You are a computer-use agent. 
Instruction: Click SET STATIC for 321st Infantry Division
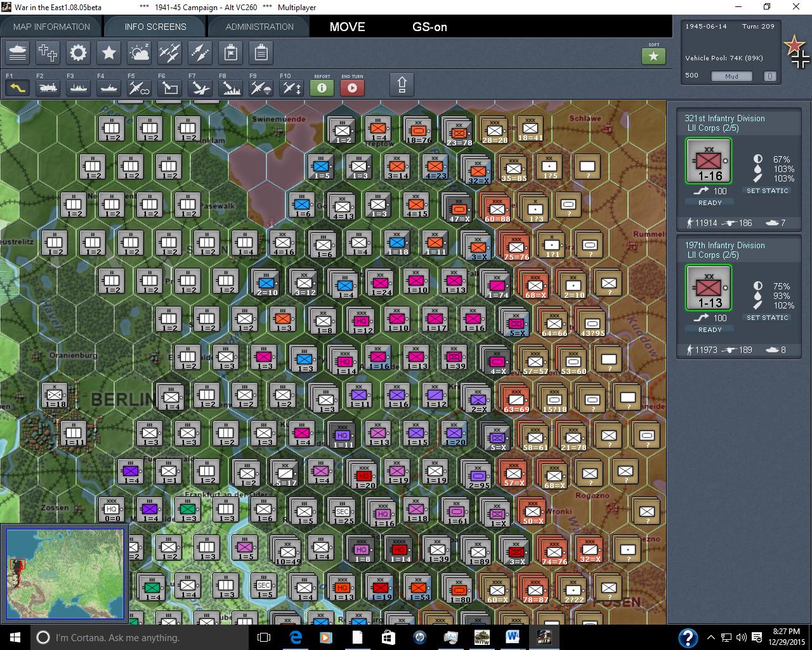click(767, 190)
